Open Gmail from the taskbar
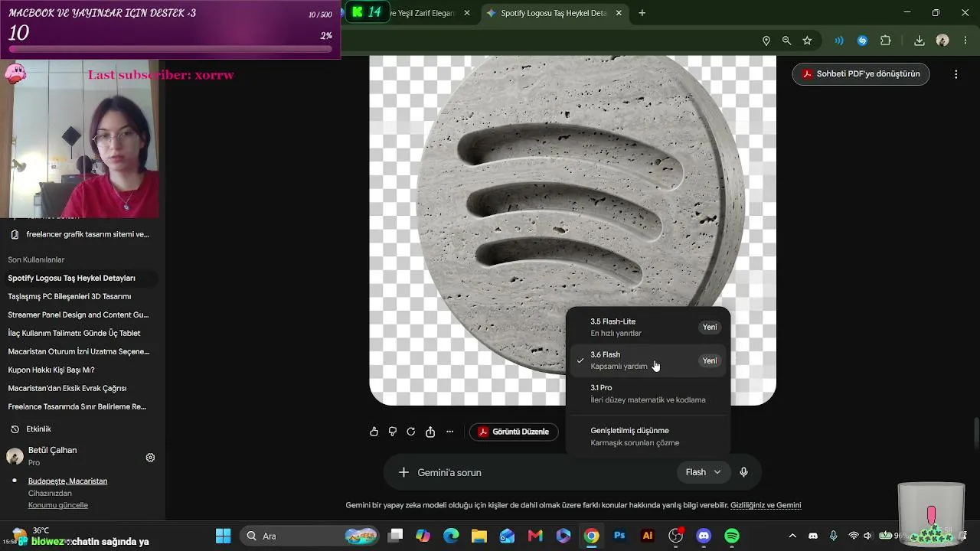980x551 pixels. click(535, 536)
